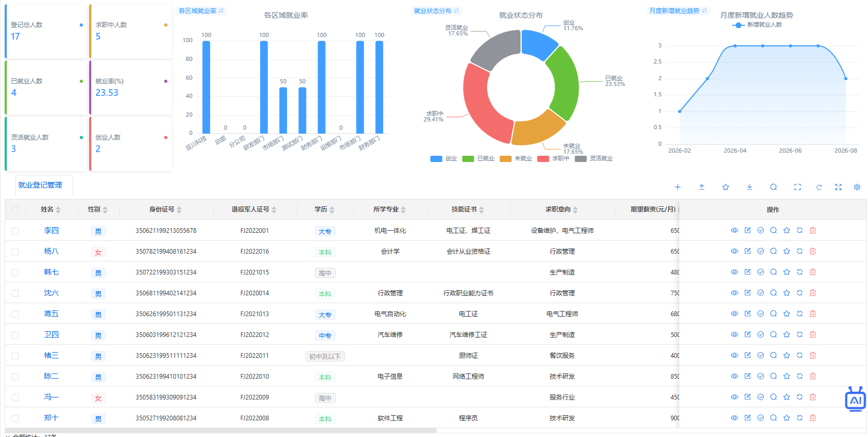Open table settings gear icon
The width and height of the screenshot is (868, 437).
click(x=857, y=187)
